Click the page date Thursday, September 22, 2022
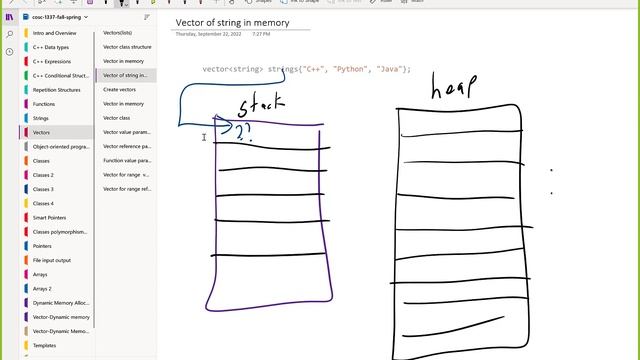The width and height of the screenshot is (640, 360). pos(208,34)
